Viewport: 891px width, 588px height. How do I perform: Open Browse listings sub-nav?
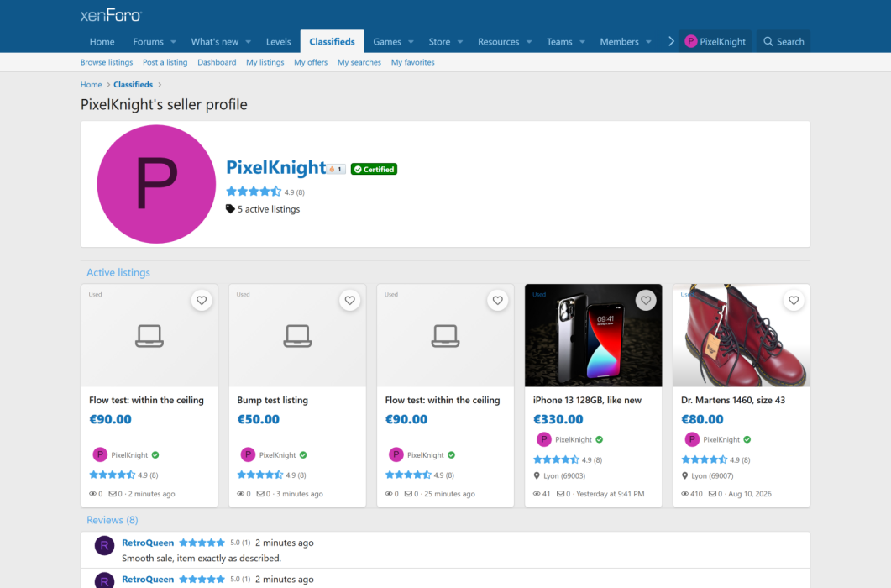click(x=107, y=62)
